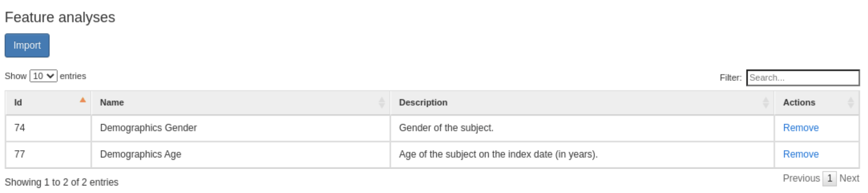Click the Actions column sort arrows
Viewport: 868px width, 193px height.
pos(851,103)
